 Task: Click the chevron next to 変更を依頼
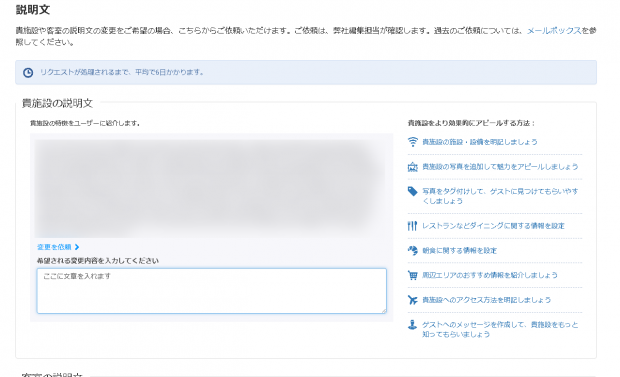pos(77,247)
